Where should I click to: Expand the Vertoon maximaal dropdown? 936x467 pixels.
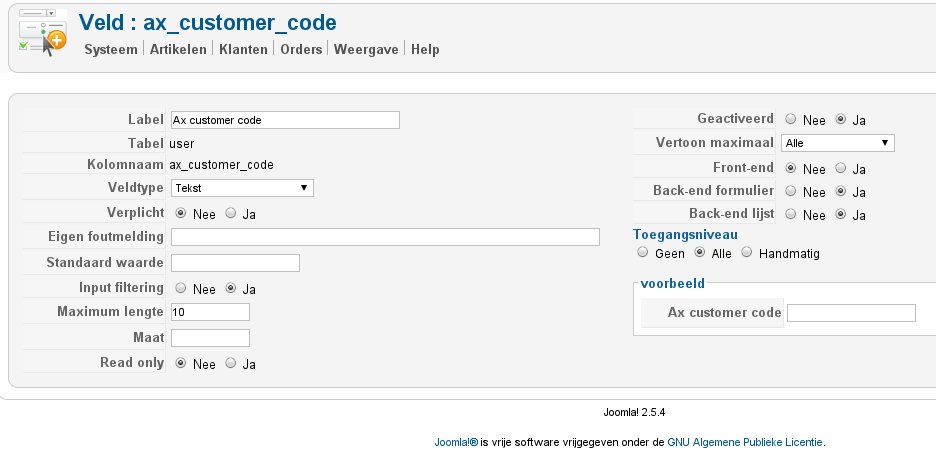[x=837, y=143]
